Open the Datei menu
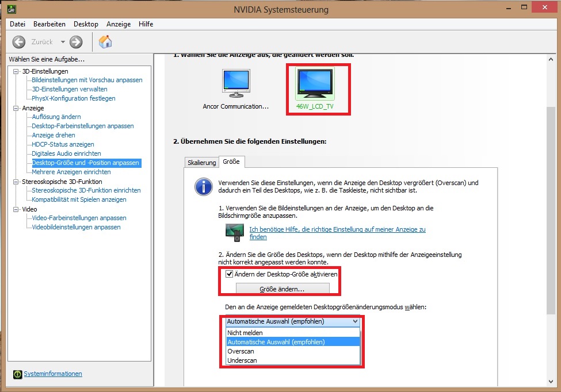561x392 pixels. (x=17, y=24)
